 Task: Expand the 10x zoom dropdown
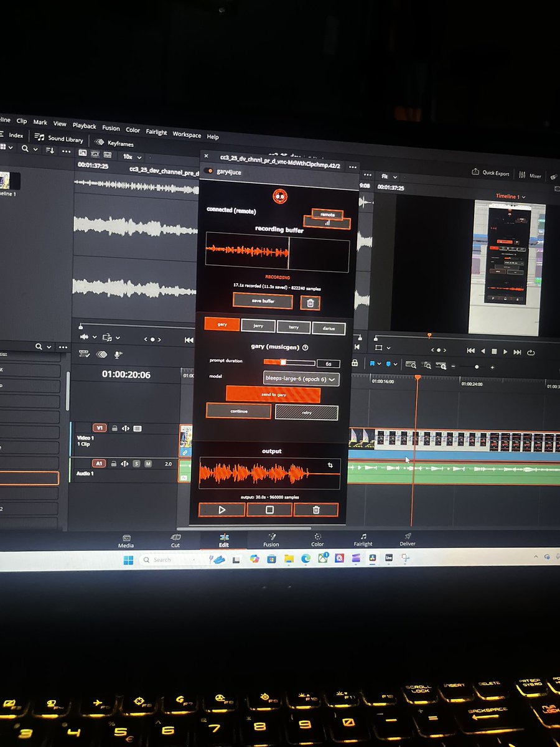[133, 157]
